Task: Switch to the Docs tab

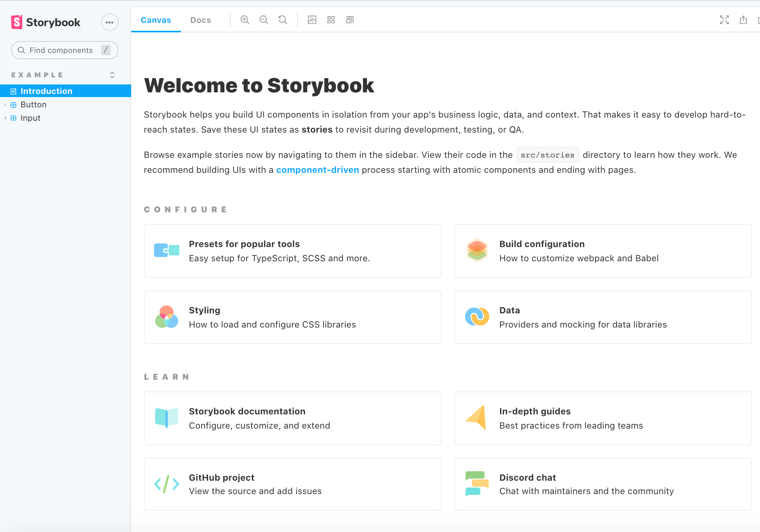Action: tap(200, 20)
